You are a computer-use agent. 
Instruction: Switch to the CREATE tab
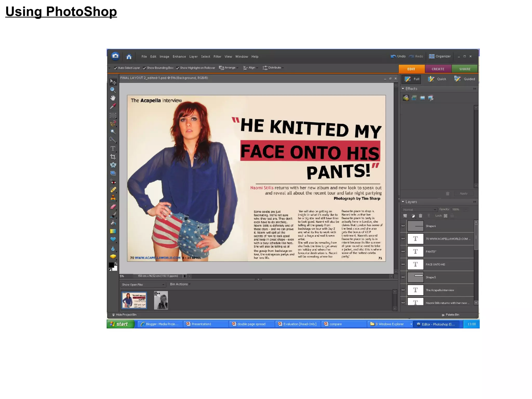(438, 69)
